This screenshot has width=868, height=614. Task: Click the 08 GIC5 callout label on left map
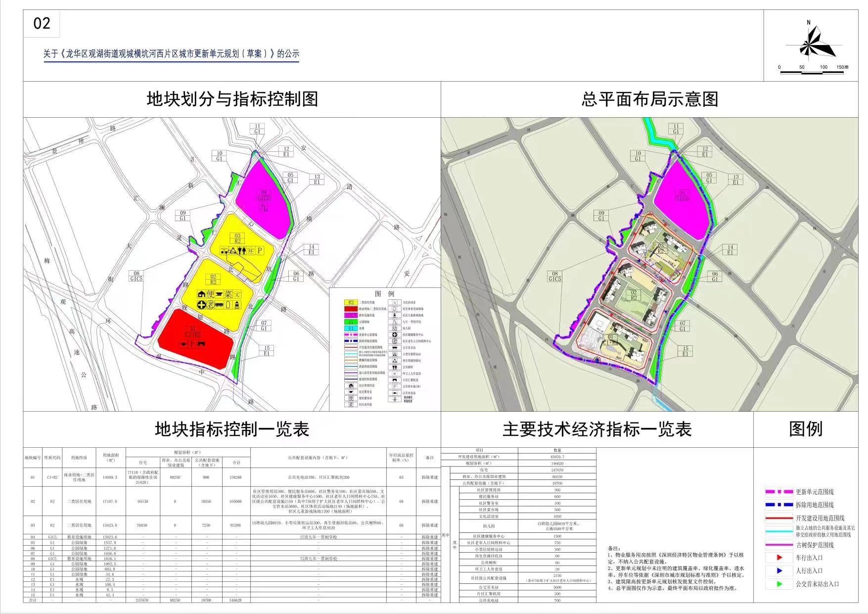tap(136, 276)
